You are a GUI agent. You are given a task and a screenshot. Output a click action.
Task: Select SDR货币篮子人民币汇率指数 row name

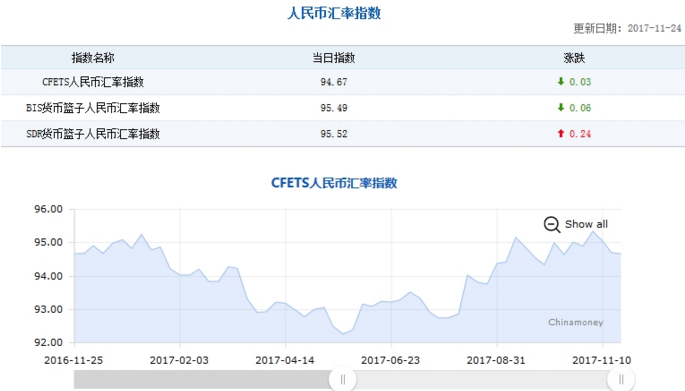[93, 134]
